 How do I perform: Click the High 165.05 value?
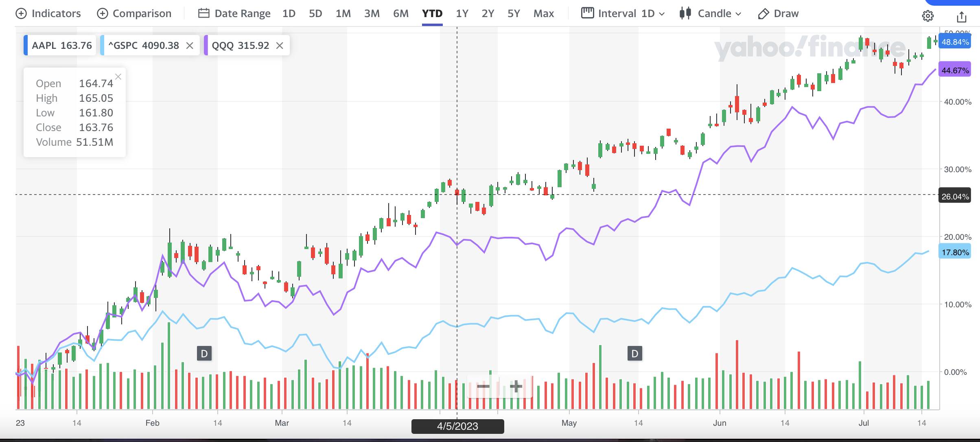point(96,98)
